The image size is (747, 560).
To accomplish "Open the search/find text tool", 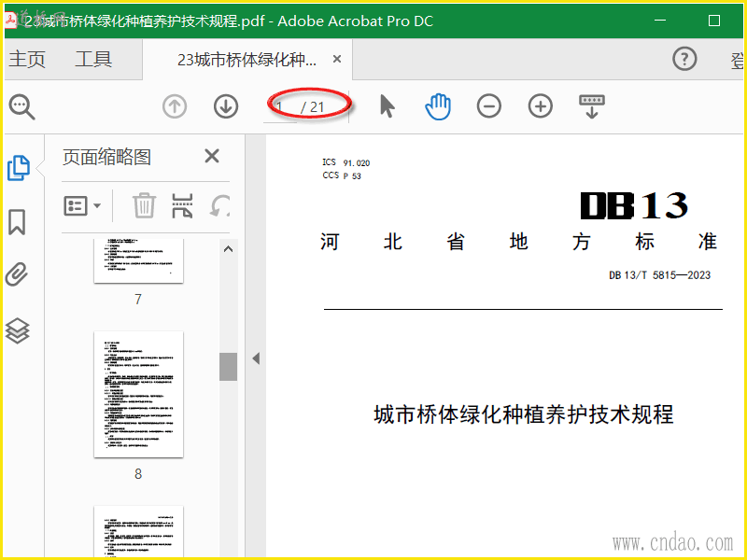I will (x=21, y=106).
